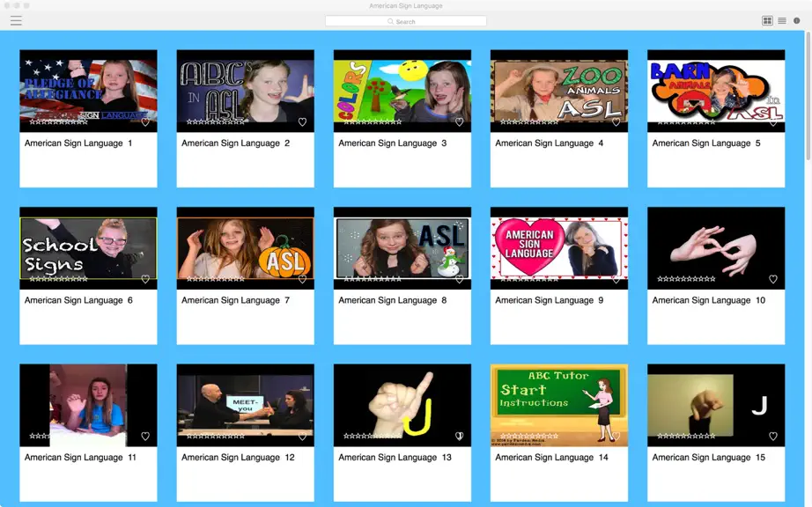Favorite American Sign Language 2 with heart
Viewport: 812px width, 507px height.
(x=302, y=122)
